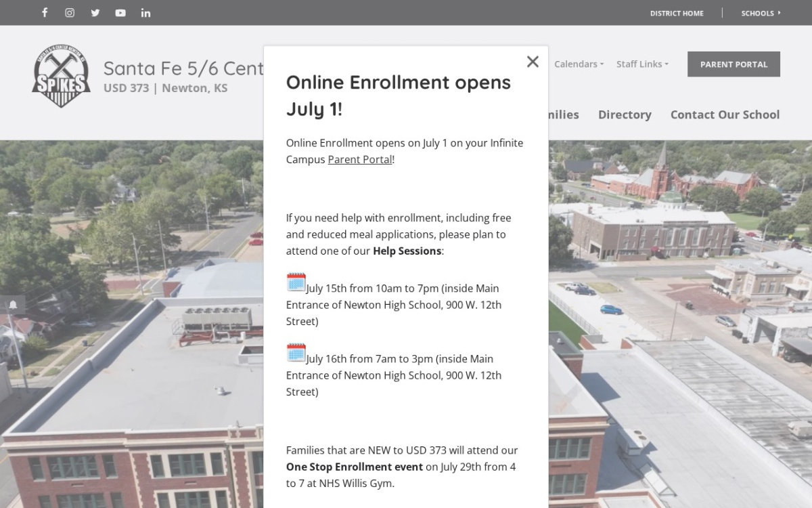
Task: Open Contact Our School page
Action: (725, 114)
